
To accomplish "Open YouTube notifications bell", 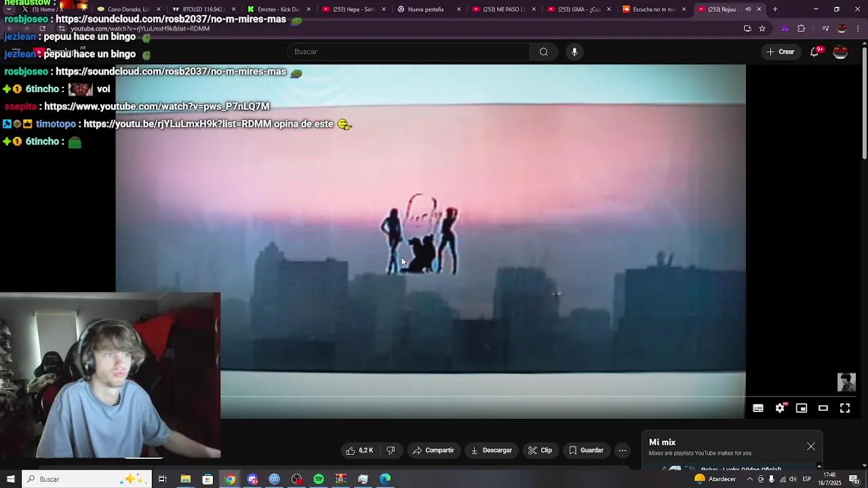I will pyautogui.click(x=814, y=52).
